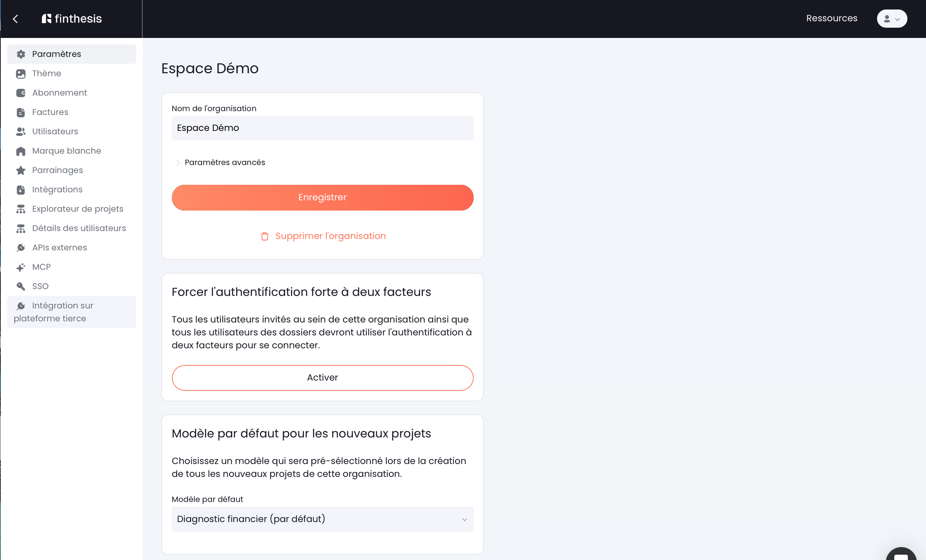This screenshot has height=560, width=926.
Task: Activate two-factor authentication with Activer
Action: [323, 378]
